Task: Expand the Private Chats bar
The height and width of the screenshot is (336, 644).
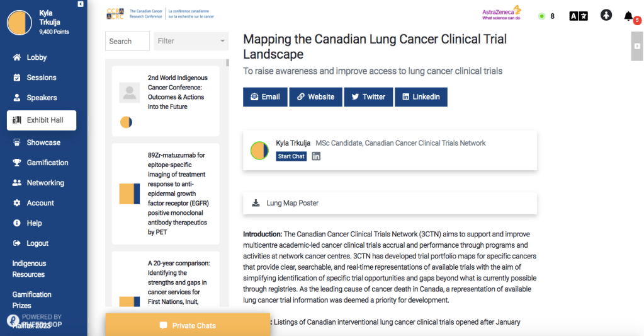Action: click(187, 325)
